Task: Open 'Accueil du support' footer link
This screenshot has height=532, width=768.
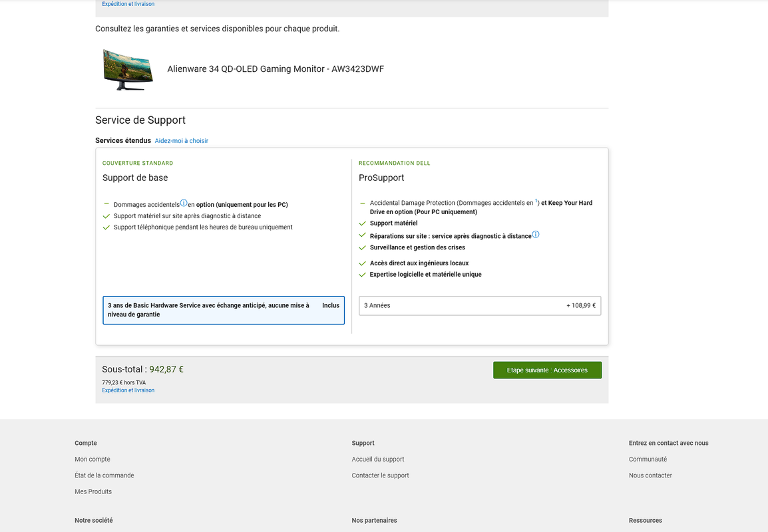Action: click(377, 459)
